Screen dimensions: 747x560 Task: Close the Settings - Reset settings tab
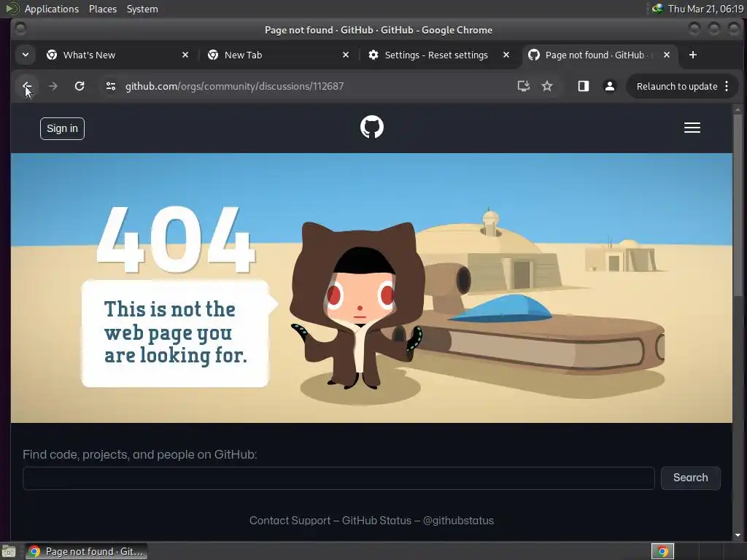coord(506,55)
